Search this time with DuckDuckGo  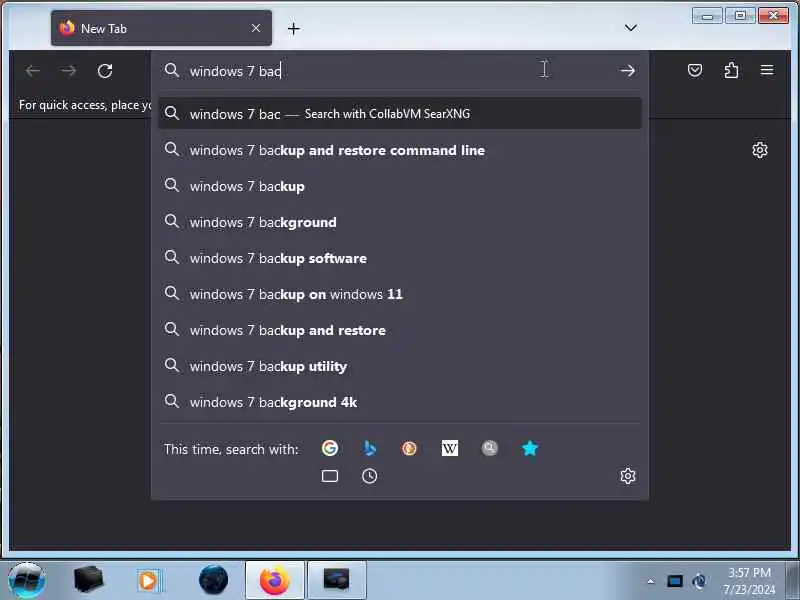pyautogui.click(x=409, y=448)
